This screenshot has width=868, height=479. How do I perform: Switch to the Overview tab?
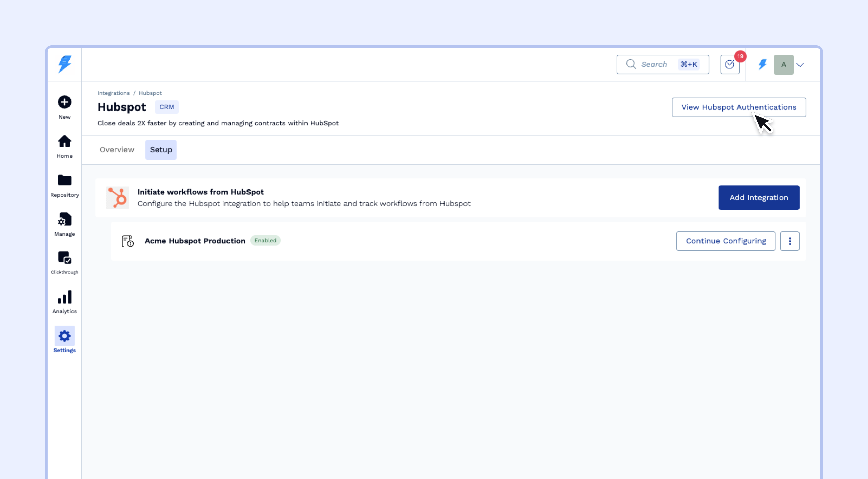pyautogui.click(x=117, y=150)
